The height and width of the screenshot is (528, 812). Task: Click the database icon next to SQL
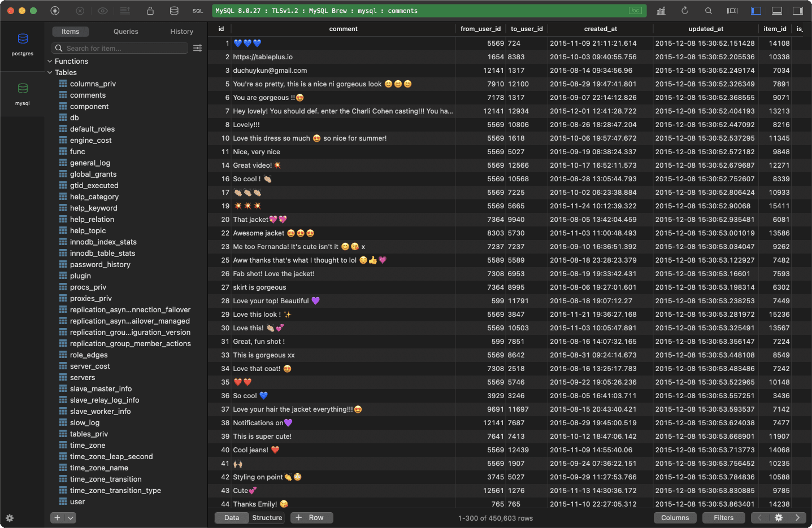173,11
